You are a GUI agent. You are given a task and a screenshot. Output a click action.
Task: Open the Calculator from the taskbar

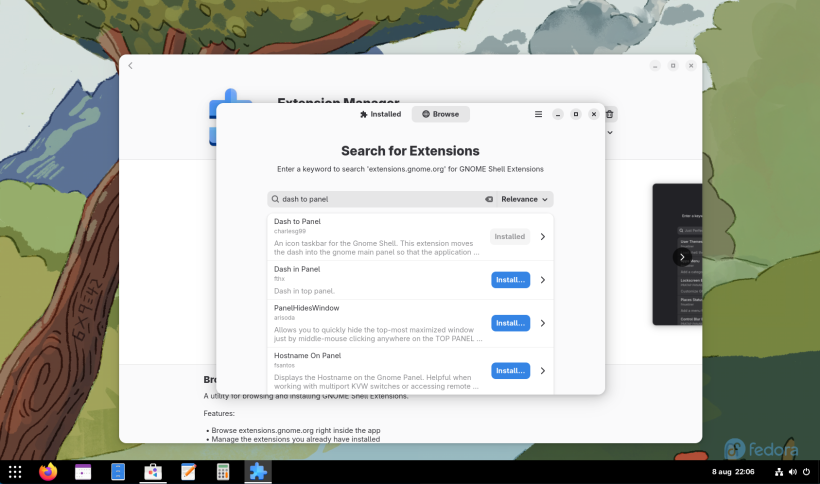coord(223,472)
